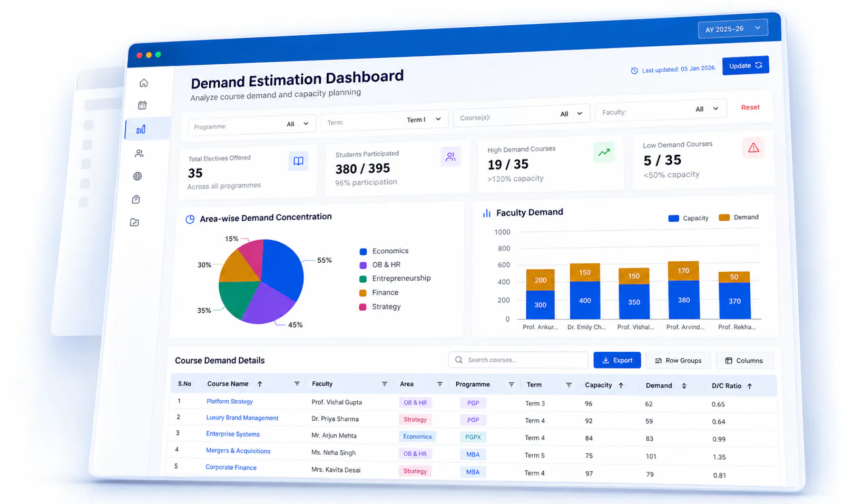Click the Capacity legend swatch in Faculty chart

673,219
